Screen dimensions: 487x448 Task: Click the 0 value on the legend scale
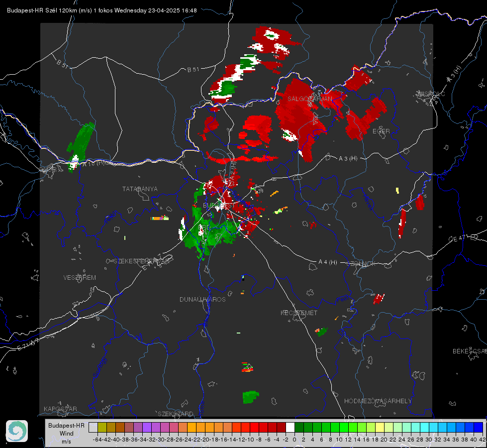[294, 440]
